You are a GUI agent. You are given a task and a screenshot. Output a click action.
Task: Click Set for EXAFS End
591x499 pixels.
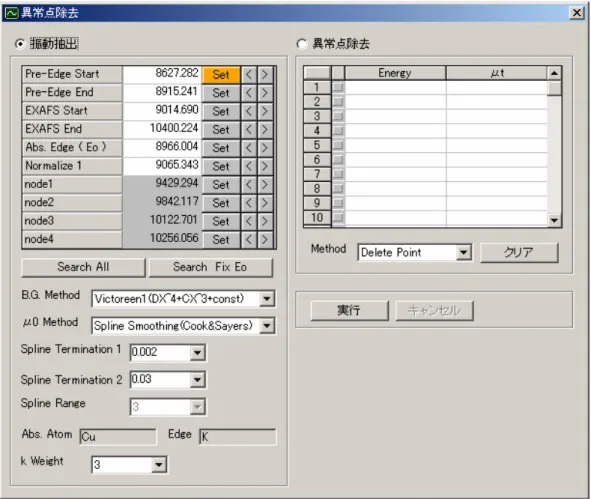click(221, 130)
